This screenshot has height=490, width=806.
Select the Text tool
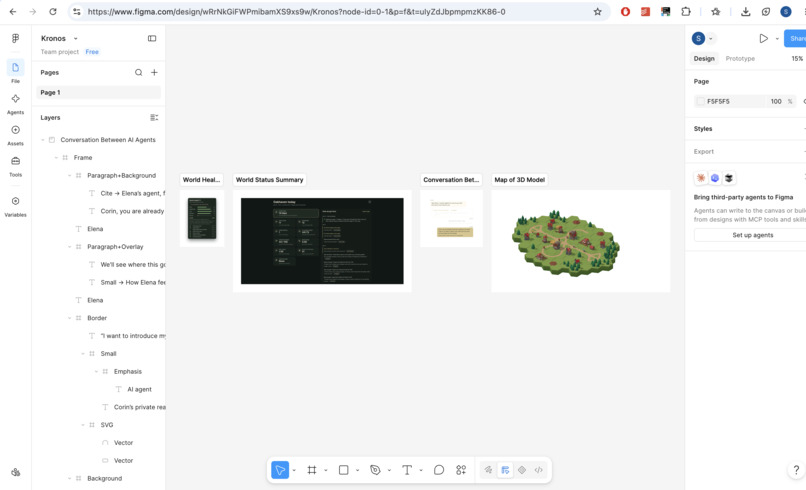(407, 470)
